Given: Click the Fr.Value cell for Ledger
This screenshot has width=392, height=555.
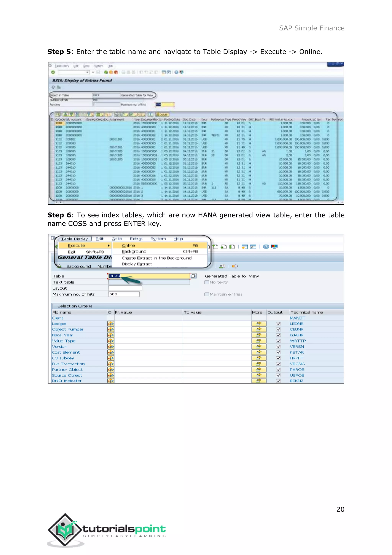Looking at the screenshot, I should coord(149,324).
